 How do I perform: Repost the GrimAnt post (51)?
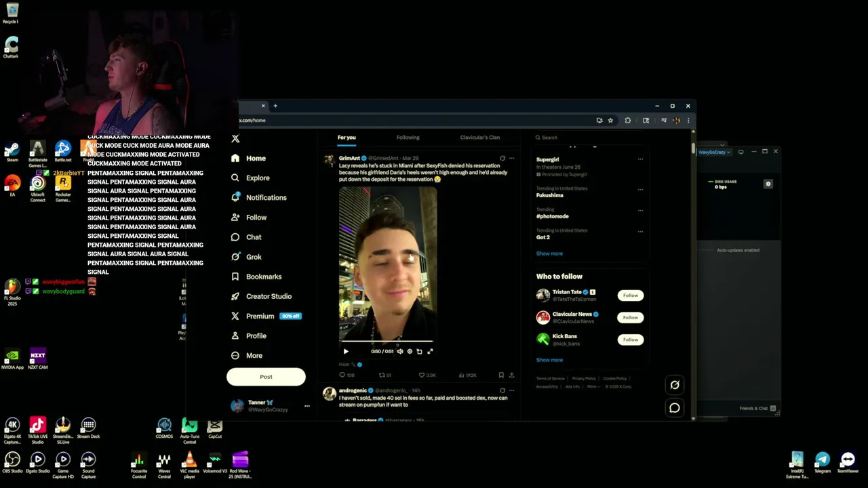[x=384, y=375]
